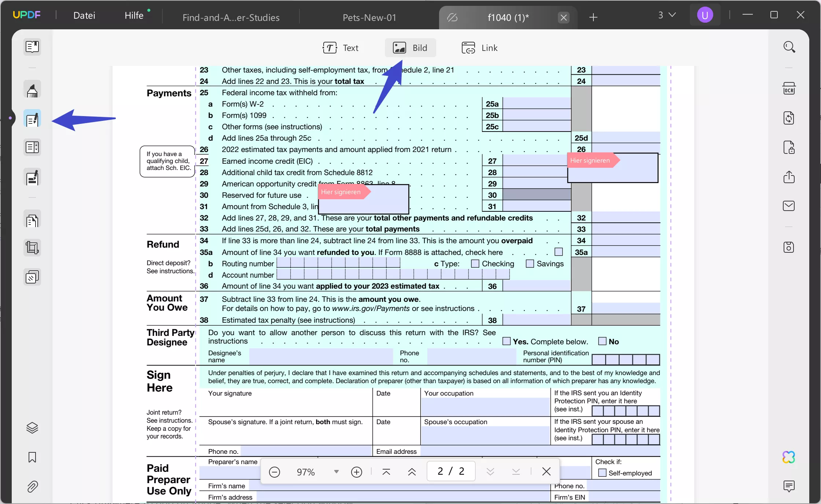Insert text with the Text button
The width and height of the screenshot is (821, 504).
pyautogui.click(x=341, y=48)
